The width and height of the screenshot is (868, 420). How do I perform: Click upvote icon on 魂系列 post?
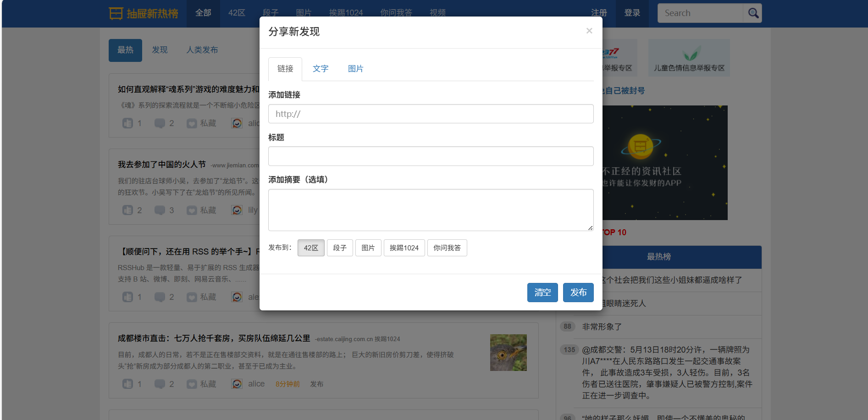127,123
